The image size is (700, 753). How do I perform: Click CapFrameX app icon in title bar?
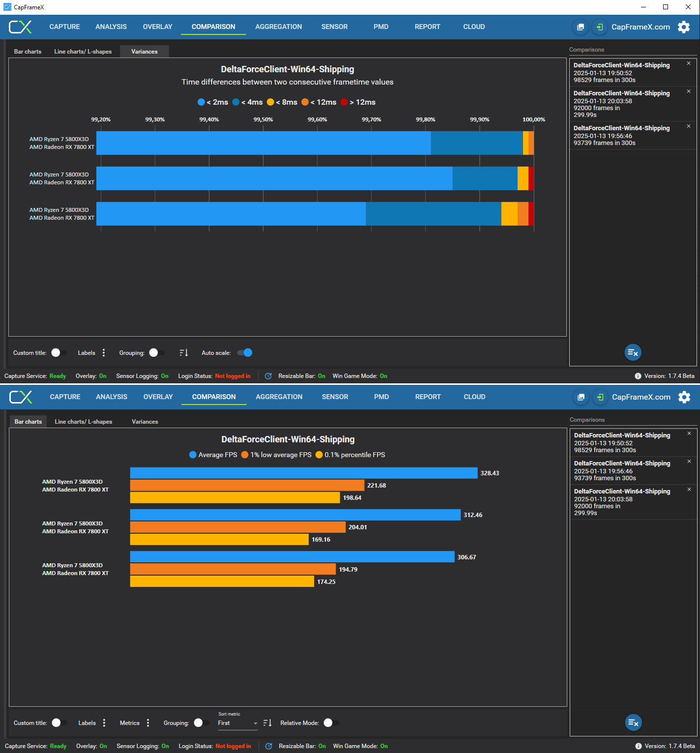pyautogui.click(x=7, y=7)
